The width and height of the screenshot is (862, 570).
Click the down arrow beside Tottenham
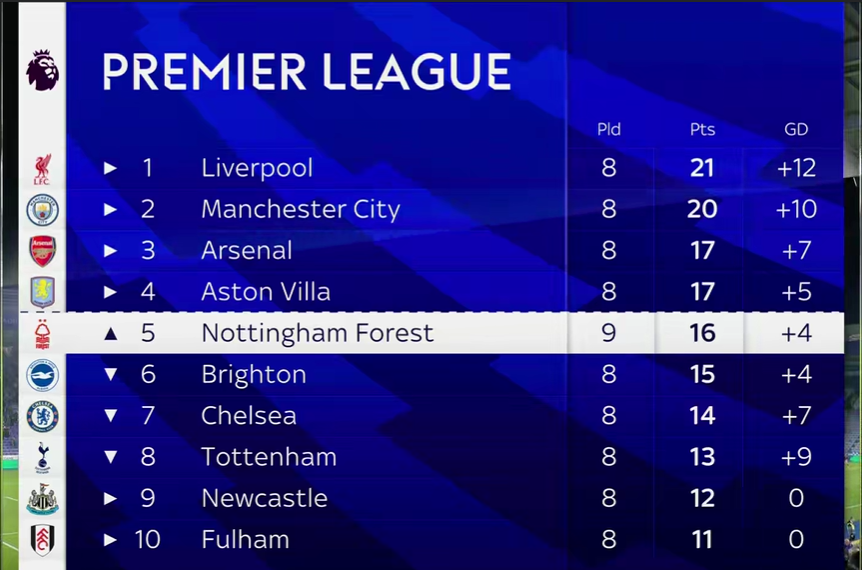point(110,457)
